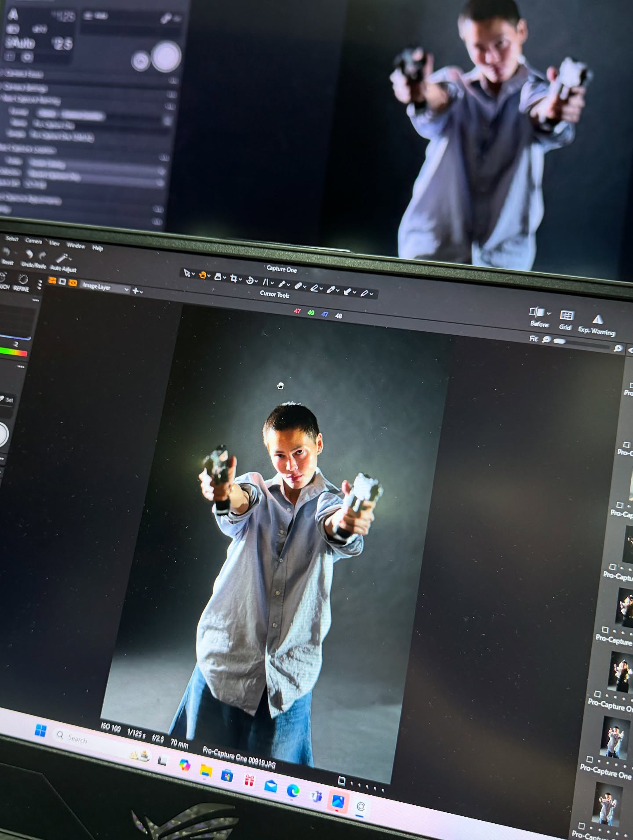Pick the Annotations pencil cursor tool

pos(364,293)
